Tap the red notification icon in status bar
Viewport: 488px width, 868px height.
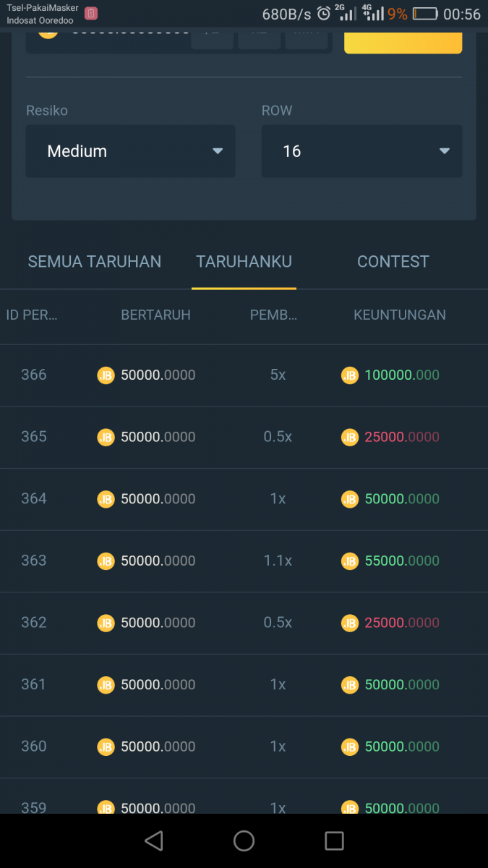[91, 14]
